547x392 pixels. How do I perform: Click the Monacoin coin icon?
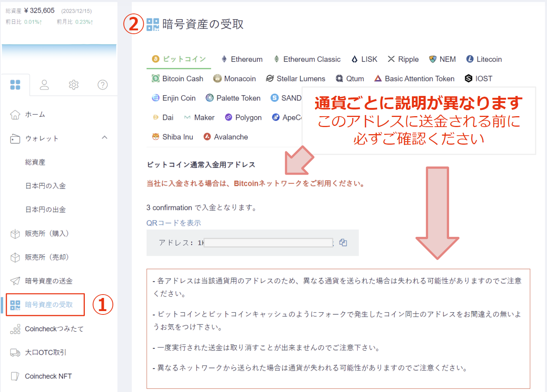coord(217,78)
